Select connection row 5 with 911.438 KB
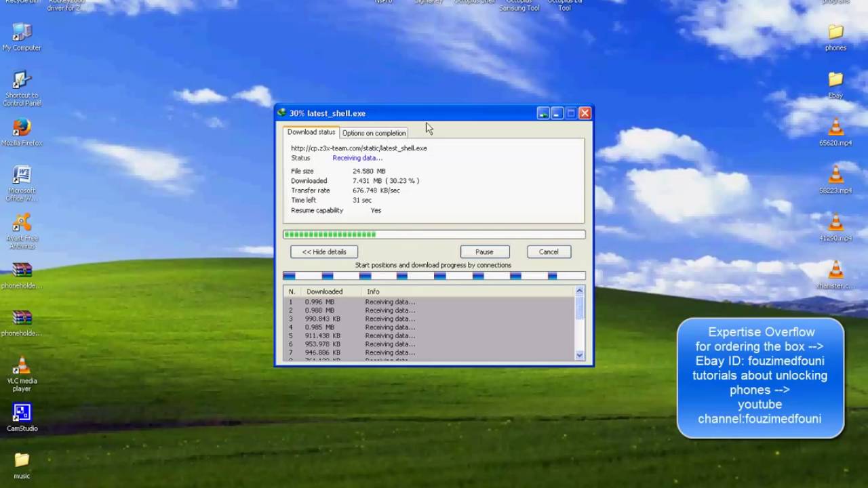Screen dimensions: 868x488 pyautogui.click(x=429, y=335)
